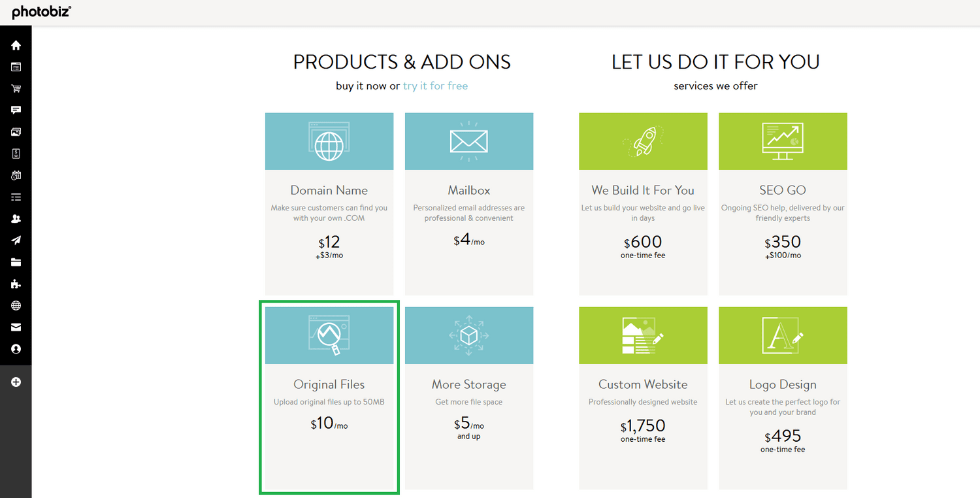Select the chat messages icon in the sidebar
The width and height of the screenshot is (980, 498).
click(16, 110)
